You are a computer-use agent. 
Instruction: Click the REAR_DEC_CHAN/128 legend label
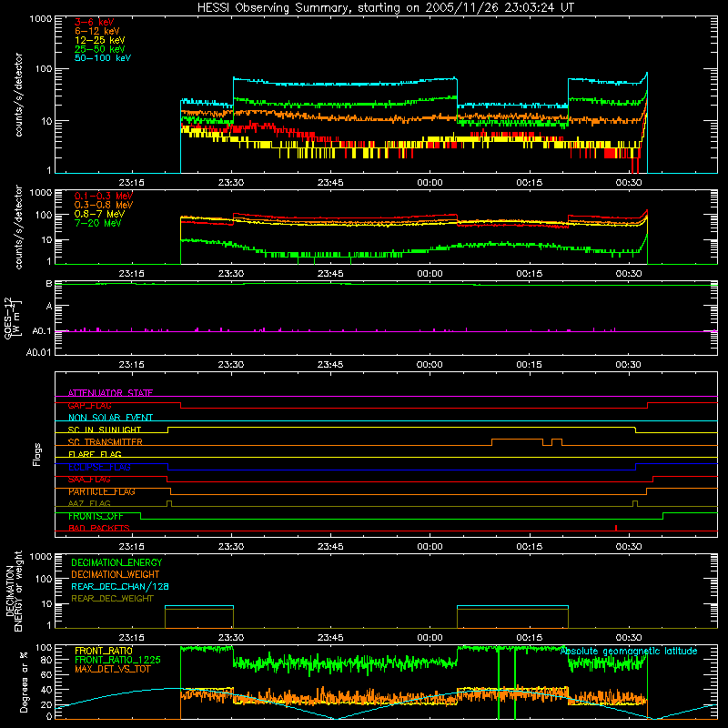pyautogui.click(x=120, y=586)
